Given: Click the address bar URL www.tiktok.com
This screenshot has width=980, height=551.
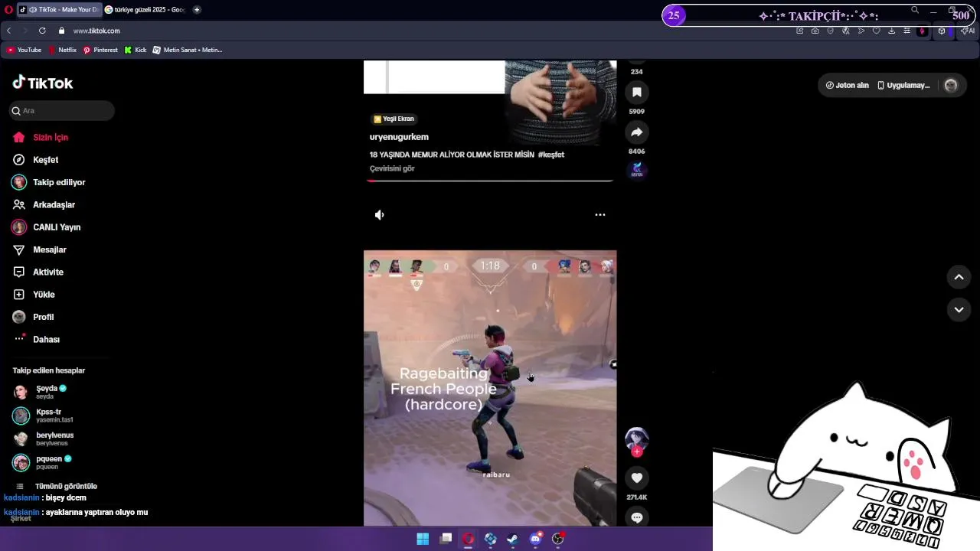Looking at the screenshot, I should (x=96, y=31).
